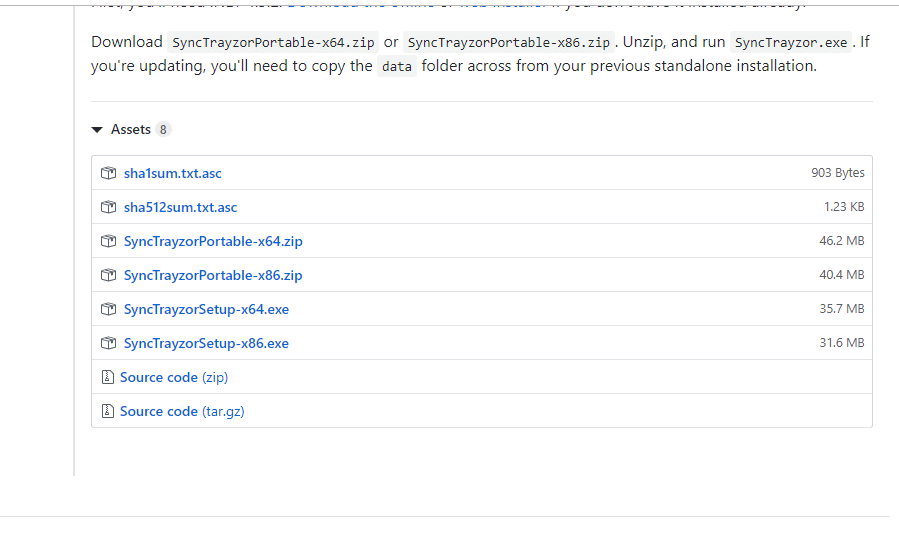Screen dimensions: 899x546
Task: Click package icon beside SyncTrayzorSetup-x64.exe
Action: click(108, 309)
